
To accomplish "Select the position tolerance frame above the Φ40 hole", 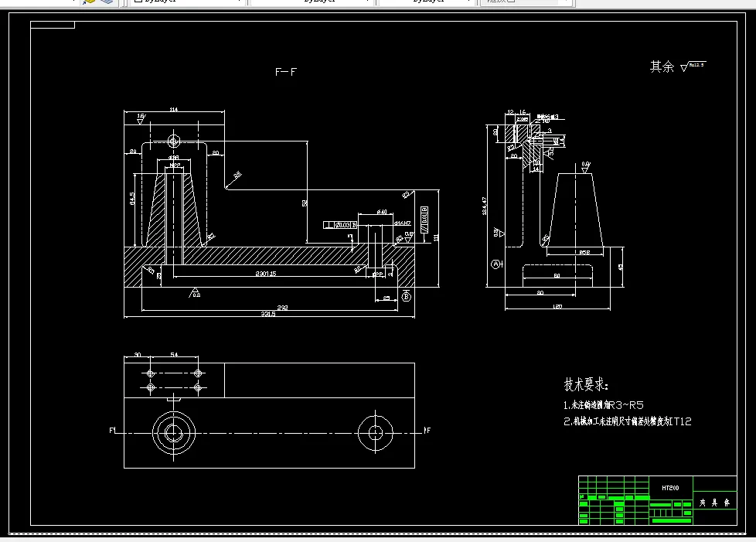I will pyautogui.click(x=339, y=224).
